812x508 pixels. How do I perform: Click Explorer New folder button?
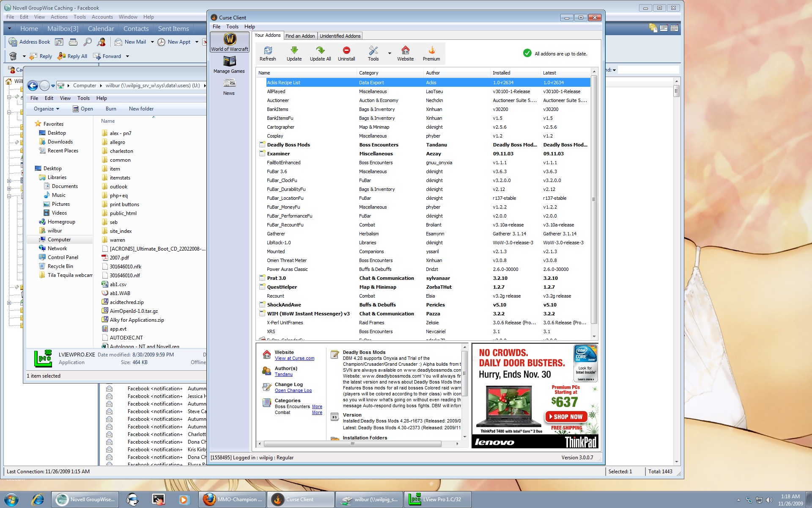pyautogui.click(x=141, y=109)
